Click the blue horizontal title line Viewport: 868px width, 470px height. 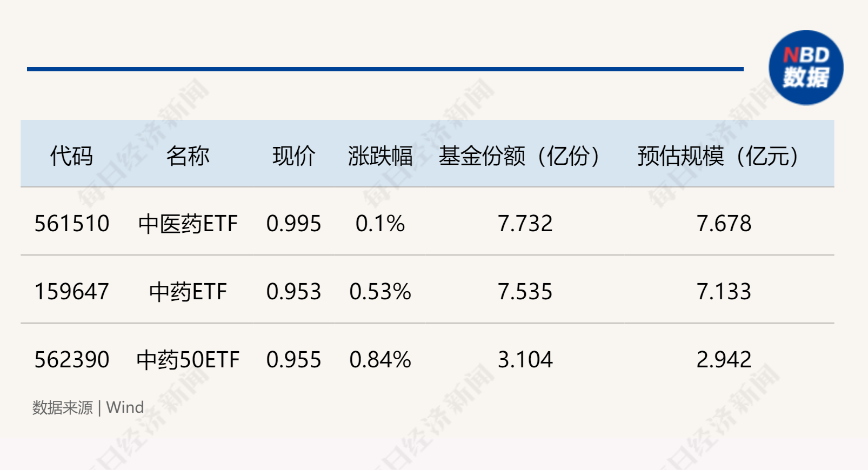tap(385, 69)
